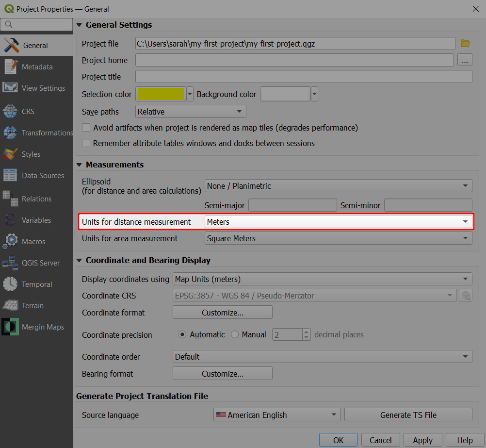Open Selection color dropdown arrow
Viewport: 486px width, 448px height.
(x=190, y=94)
